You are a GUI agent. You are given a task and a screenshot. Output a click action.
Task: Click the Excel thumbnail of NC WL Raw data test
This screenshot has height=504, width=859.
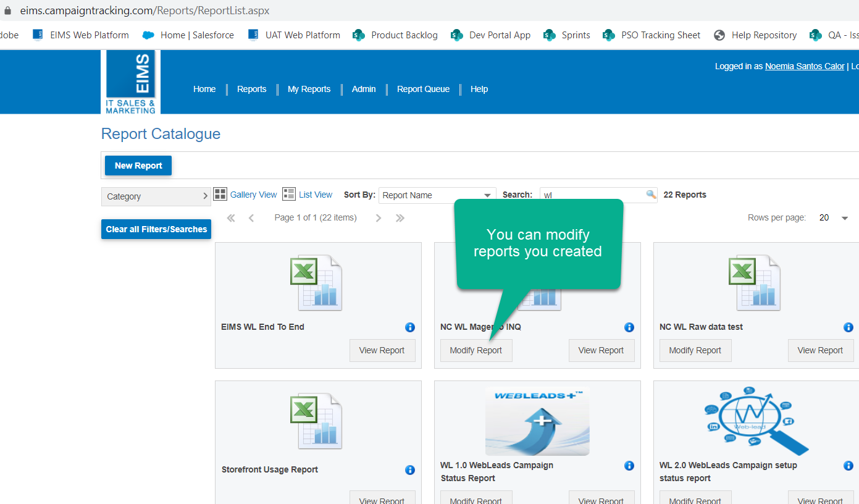755,283
